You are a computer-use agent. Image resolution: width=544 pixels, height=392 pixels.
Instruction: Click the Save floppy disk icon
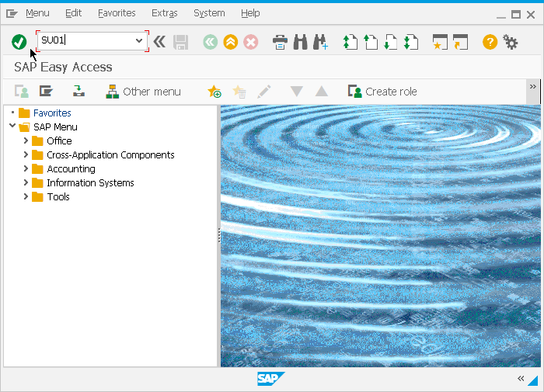(180, 42)
